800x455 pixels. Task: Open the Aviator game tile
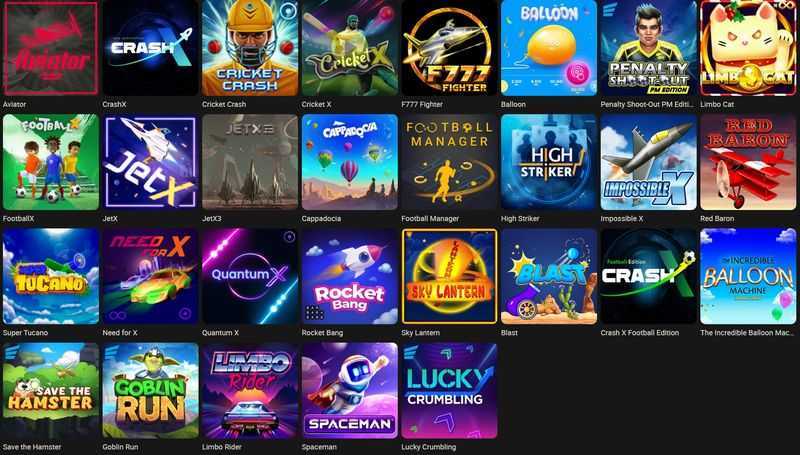tap(51, 48)
